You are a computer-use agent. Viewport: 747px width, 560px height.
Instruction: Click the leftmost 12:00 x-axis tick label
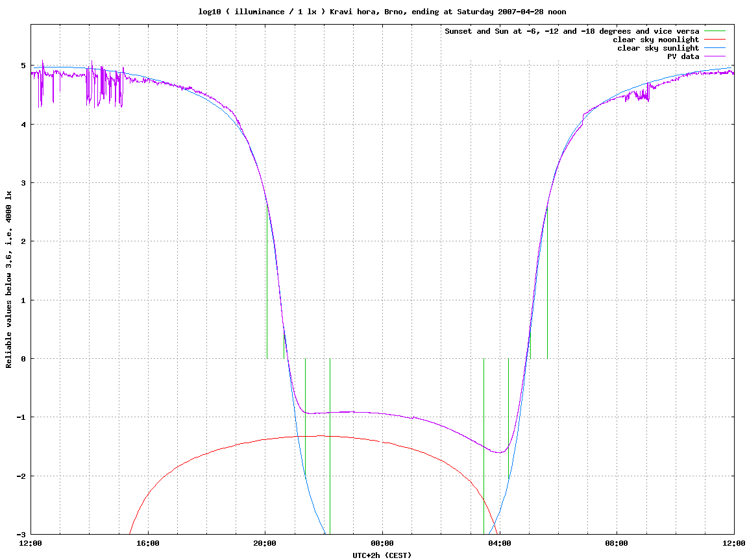coord(31,543)
